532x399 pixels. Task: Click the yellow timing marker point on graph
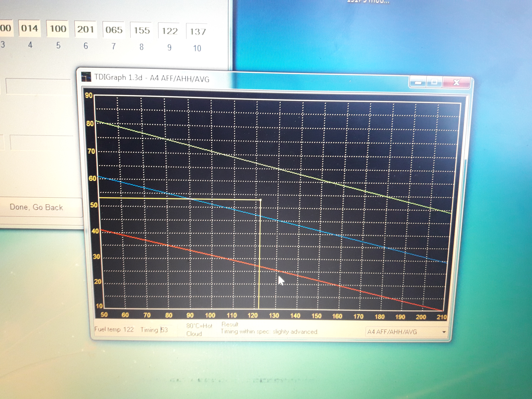[x=261, y=200]
